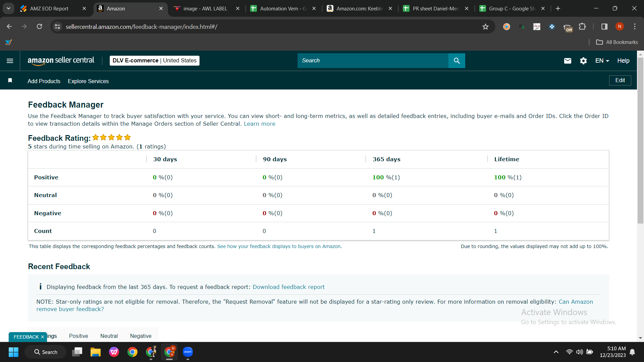Image resolution: width=644 pixels, height=362 pixels.
Task: Open the settings gear icon
Action: point(583,61)
